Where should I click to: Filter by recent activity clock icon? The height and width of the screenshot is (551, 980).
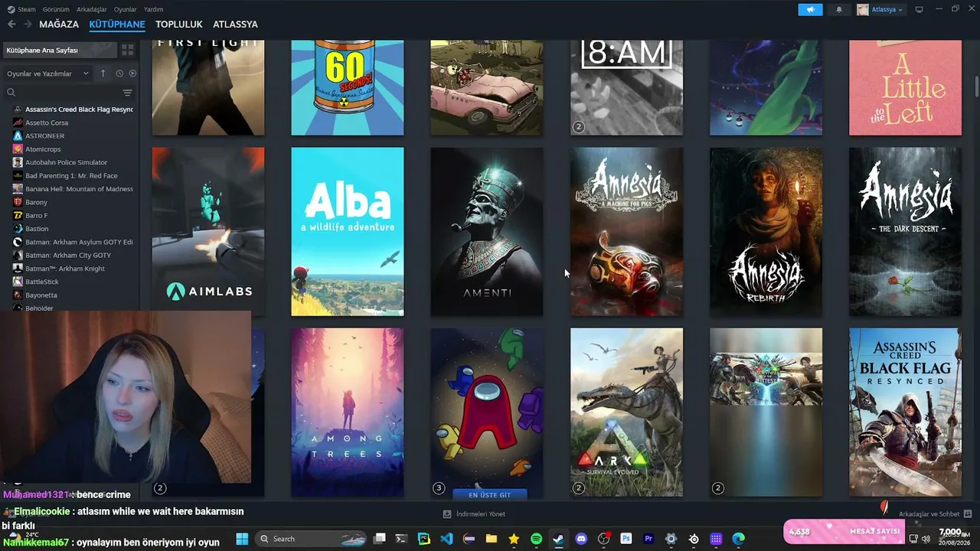[x=119, y=73]
